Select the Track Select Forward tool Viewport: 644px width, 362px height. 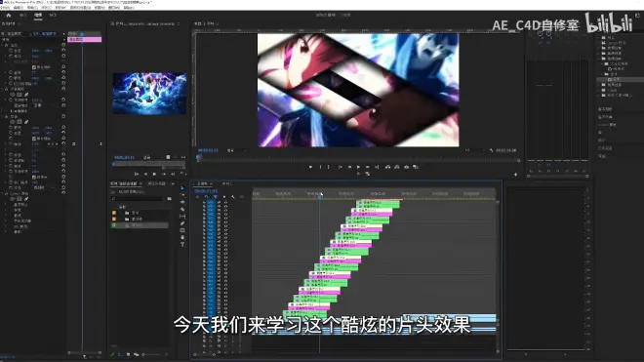point(182,195)
